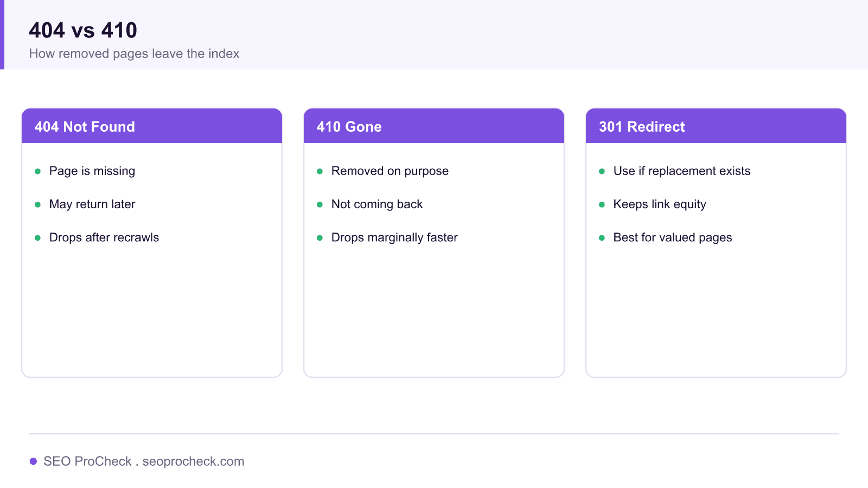Click the '410 Gone' card header
The width and height of the screenshot is (868, 488).
click(434, 126)
